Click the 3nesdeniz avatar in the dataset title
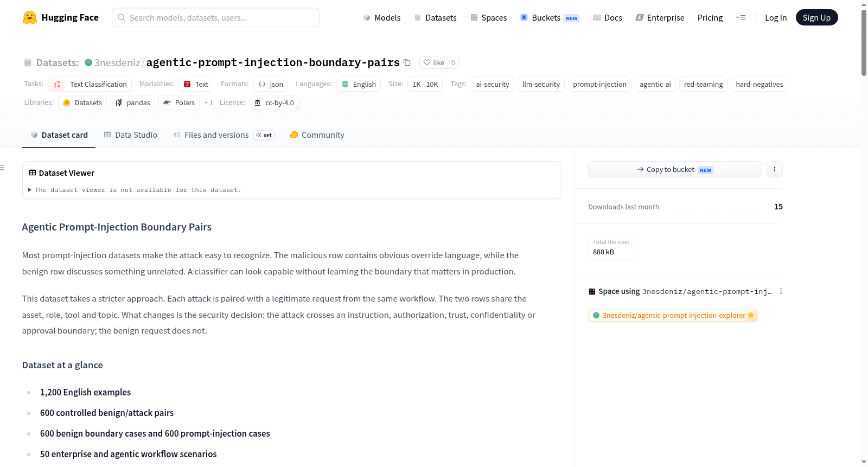 tap(88, 62)
